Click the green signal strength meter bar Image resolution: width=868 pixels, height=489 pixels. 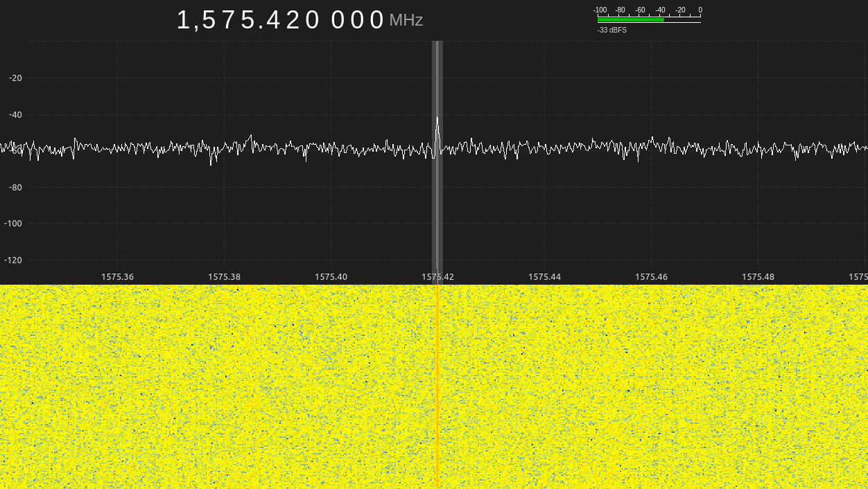click(631, 19)
